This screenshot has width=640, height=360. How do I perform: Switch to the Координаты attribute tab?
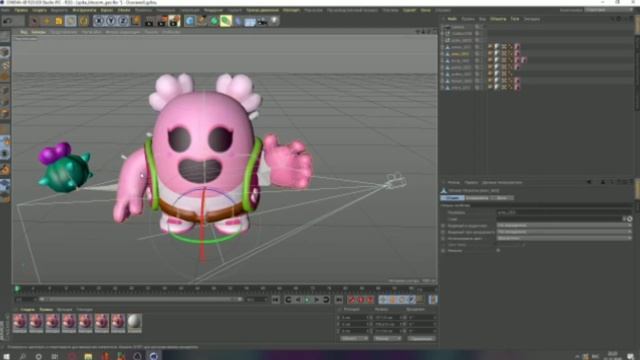point(477,198)
